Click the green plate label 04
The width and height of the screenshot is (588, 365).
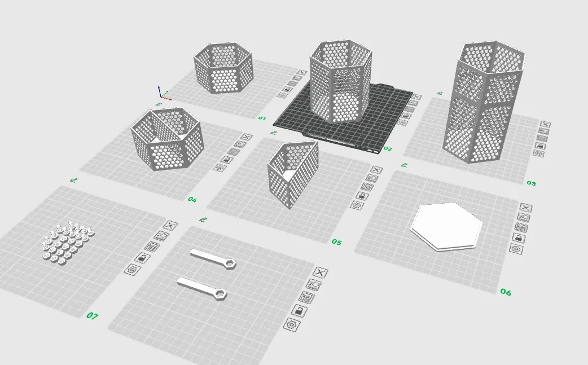192,199
